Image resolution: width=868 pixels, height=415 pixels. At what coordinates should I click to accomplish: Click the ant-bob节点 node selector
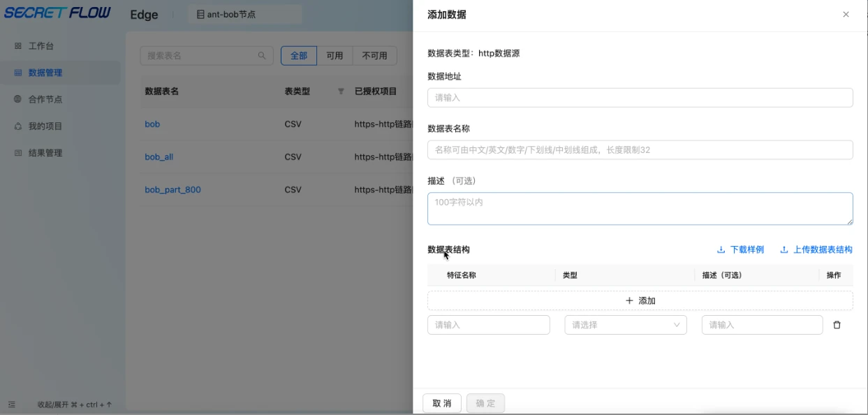245,14
